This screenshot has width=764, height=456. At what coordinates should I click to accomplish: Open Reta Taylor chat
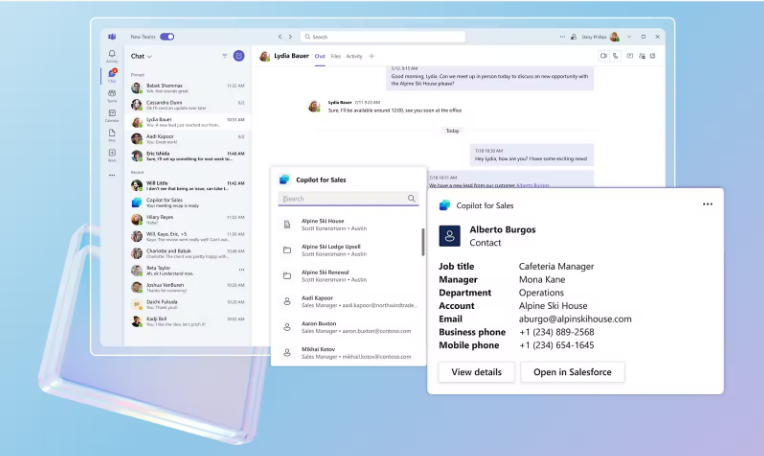tap(188, 270)
